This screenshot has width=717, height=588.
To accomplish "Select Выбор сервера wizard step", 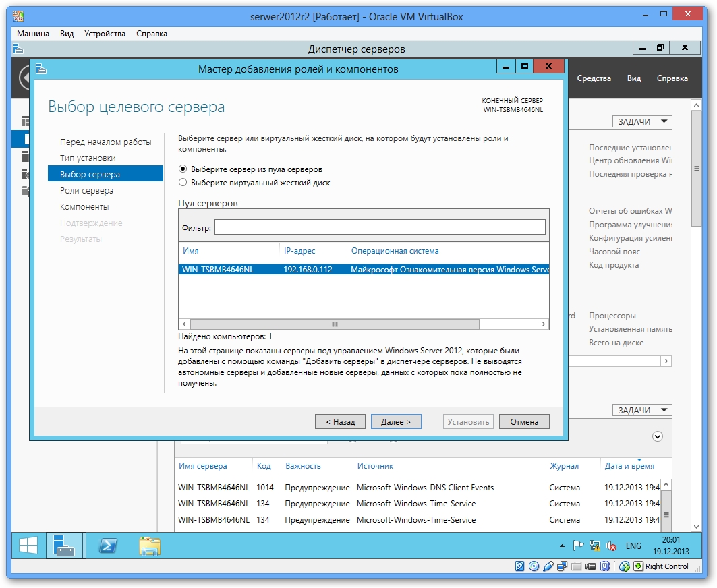I will (106, 174).
